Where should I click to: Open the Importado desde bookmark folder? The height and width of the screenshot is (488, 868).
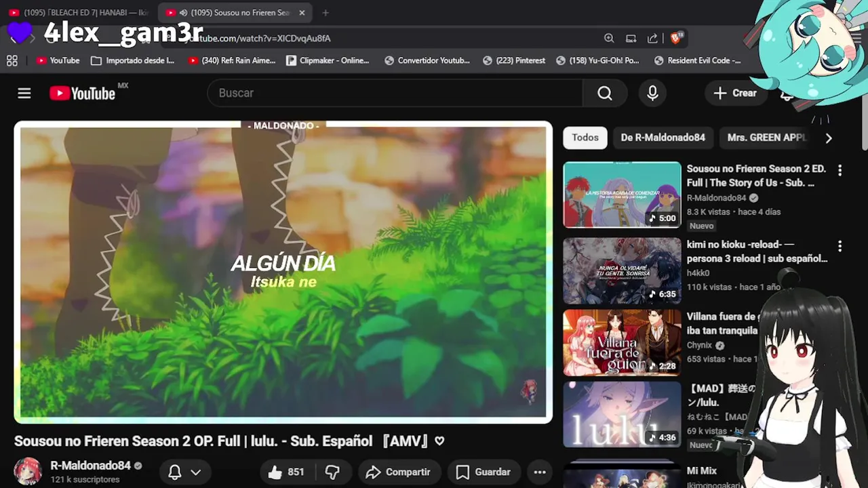pyautogui.click(x=133, y=60)
